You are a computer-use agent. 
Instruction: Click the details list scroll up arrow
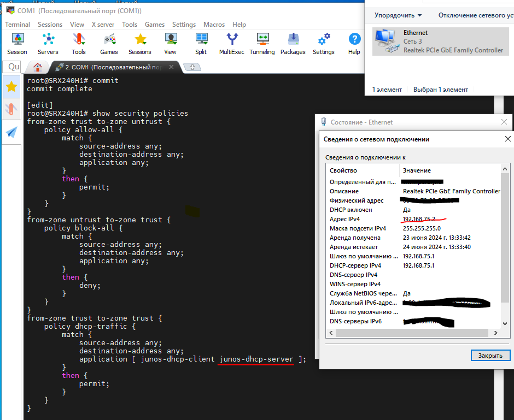505,169
